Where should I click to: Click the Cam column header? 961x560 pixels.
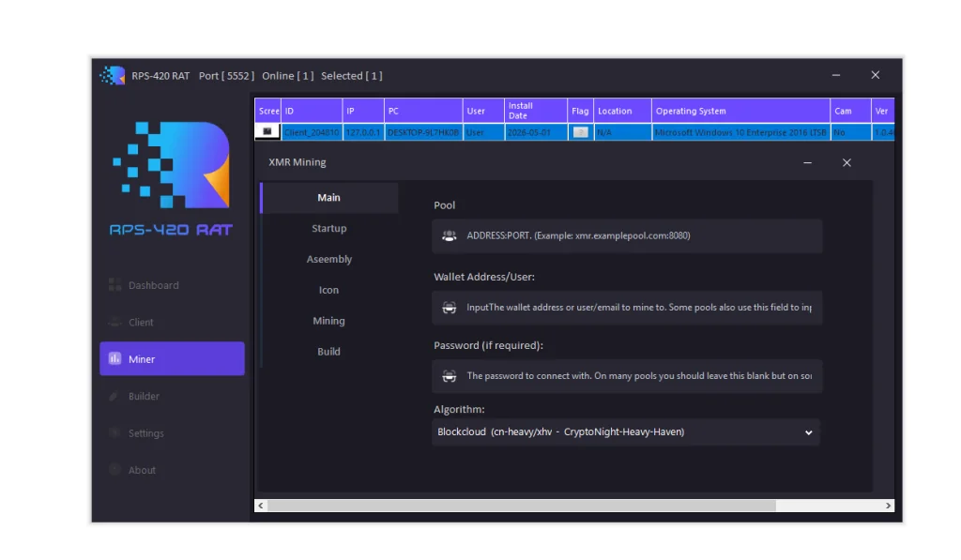[x=850, y=111]
